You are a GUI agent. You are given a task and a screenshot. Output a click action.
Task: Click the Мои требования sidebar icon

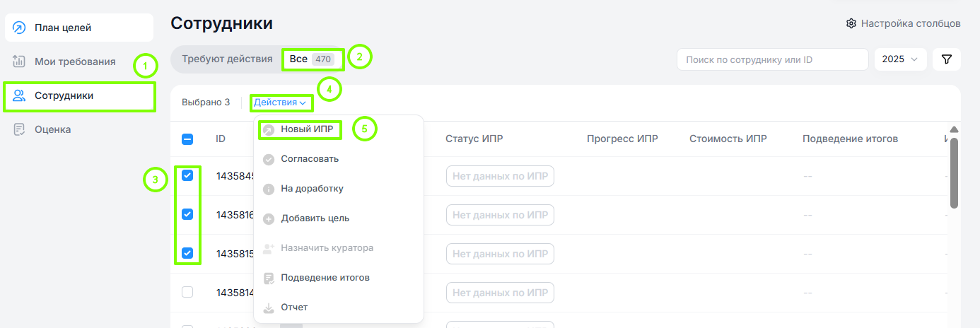tap(20, 61)
